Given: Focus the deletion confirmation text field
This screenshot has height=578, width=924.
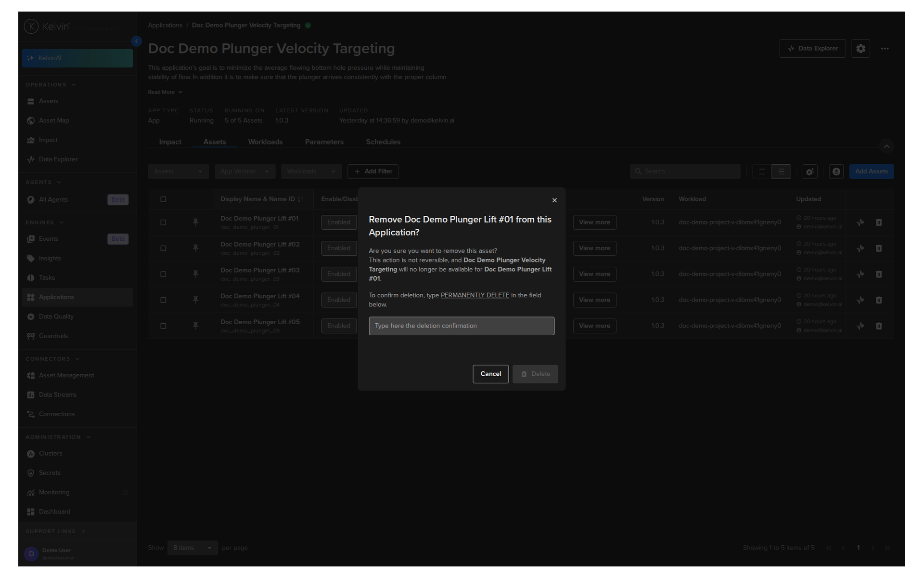Looking at the screenshot, I should [x=462, y=326].
